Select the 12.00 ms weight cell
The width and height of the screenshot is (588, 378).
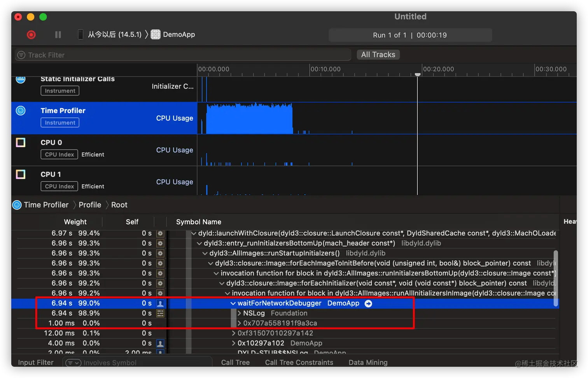pyautogui.click(x=59, y=333)
